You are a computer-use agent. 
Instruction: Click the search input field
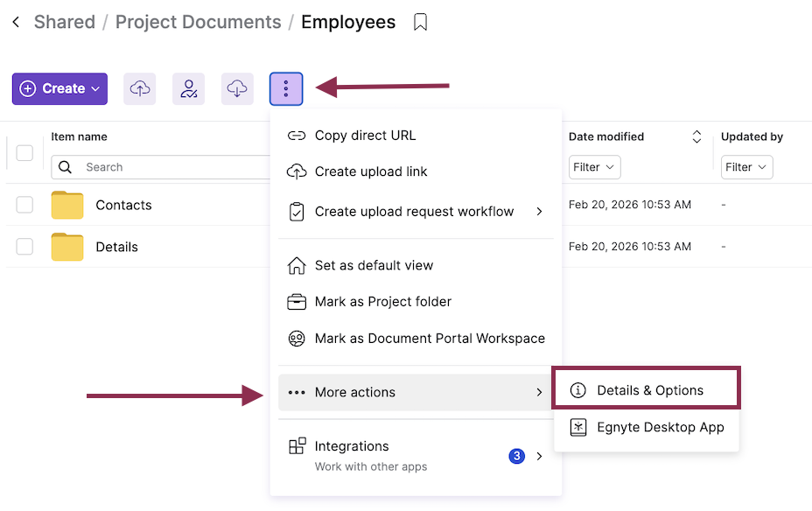click(x=175, y=167)
